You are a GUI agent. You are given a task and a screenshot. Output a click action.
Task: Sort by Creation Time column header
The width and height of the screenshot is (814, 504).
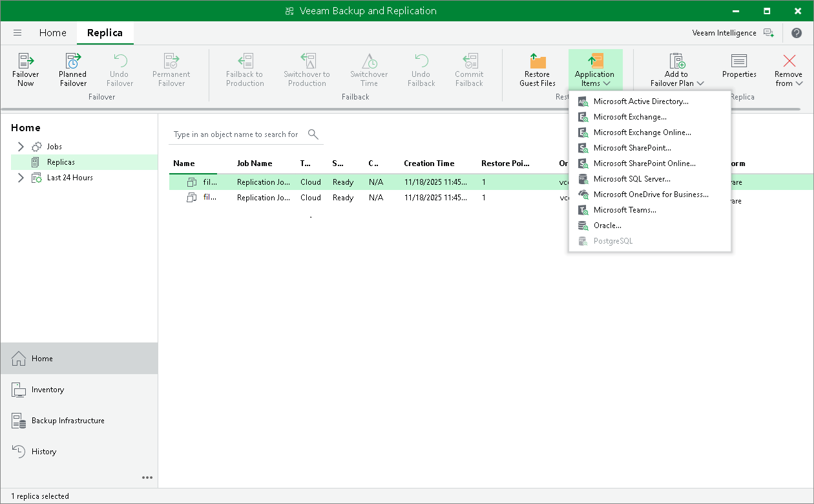(x=429, y=163)
